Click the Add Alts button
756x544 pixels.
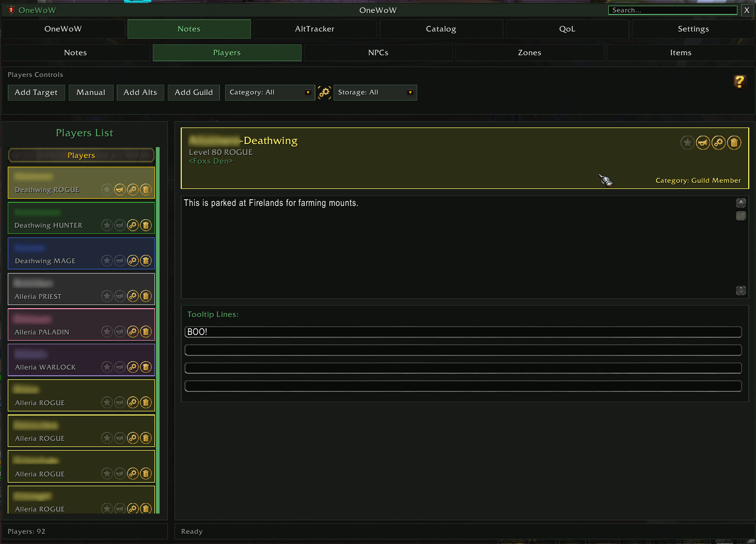click(140, 92)
